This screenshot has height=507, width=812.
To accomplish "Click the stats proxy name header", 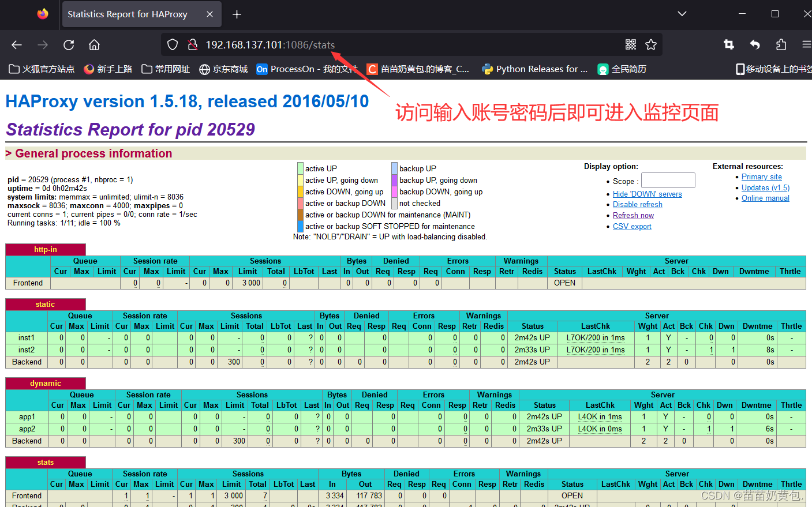I will 46,463.
